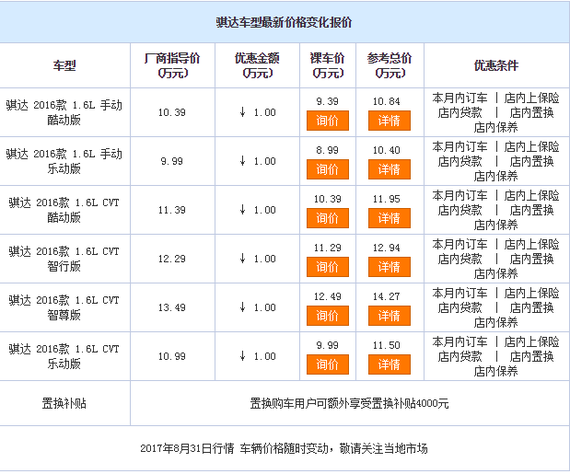Click guide price value 11.39
This screenshot has height=474, width=570.
pyautogui.click(x=172, y=210)
